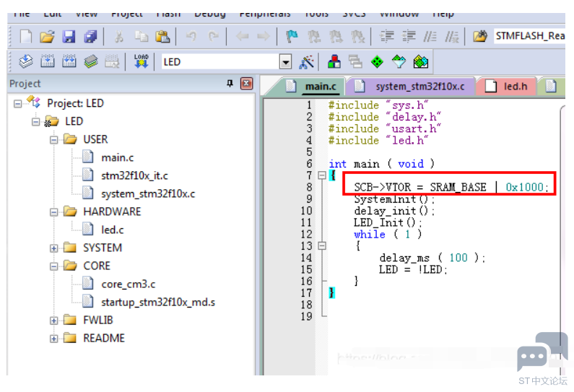Rebuild all target files icon
The image size is (574, 392).
(x=69, y=61)
